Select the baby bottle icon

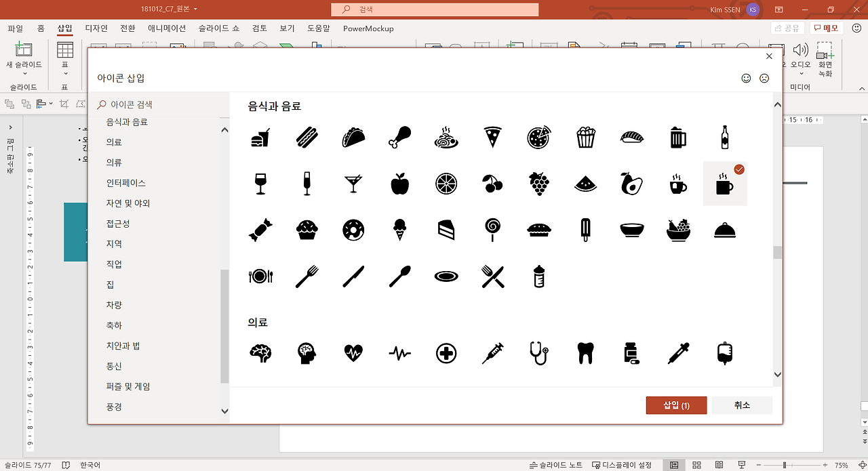point(539,276)
